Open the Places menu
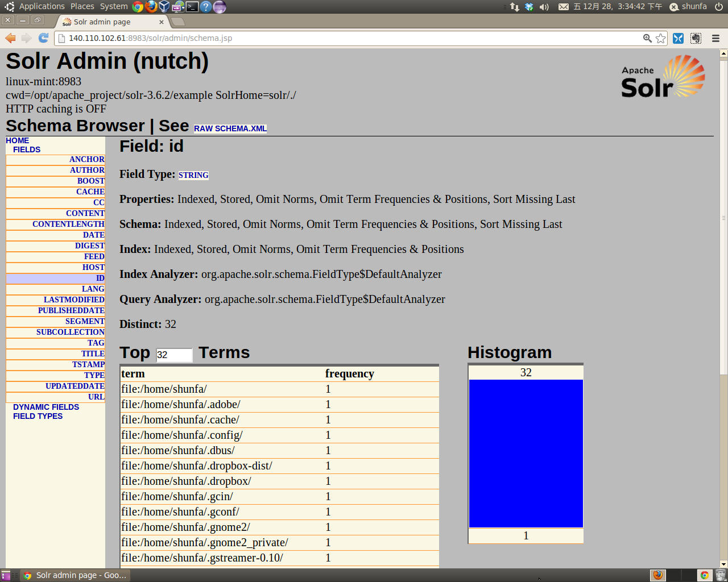The width and height of the screenshot is (728, 582). [82, 6]
